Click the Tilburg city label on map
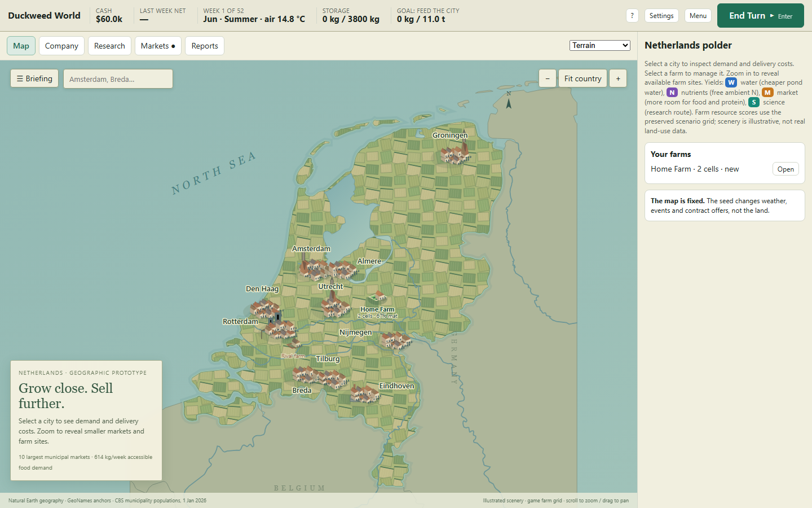812x508 pixels. (328, 359)
